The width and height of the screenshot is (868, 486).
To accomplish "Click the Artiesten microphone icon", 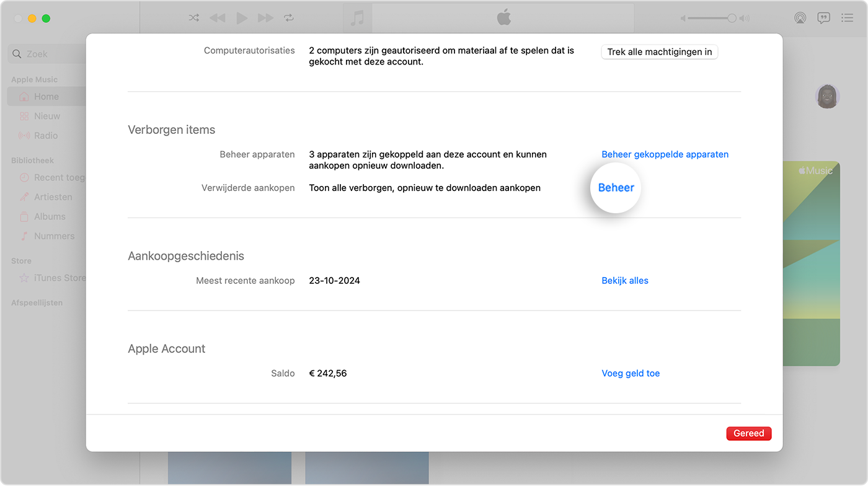I will (24, 197).
